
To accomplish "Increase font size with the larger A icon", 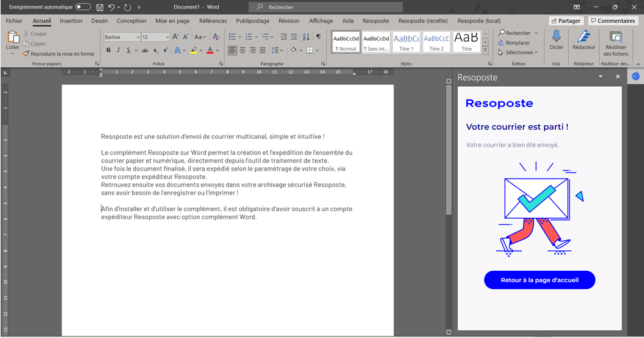I will (175, 37).
